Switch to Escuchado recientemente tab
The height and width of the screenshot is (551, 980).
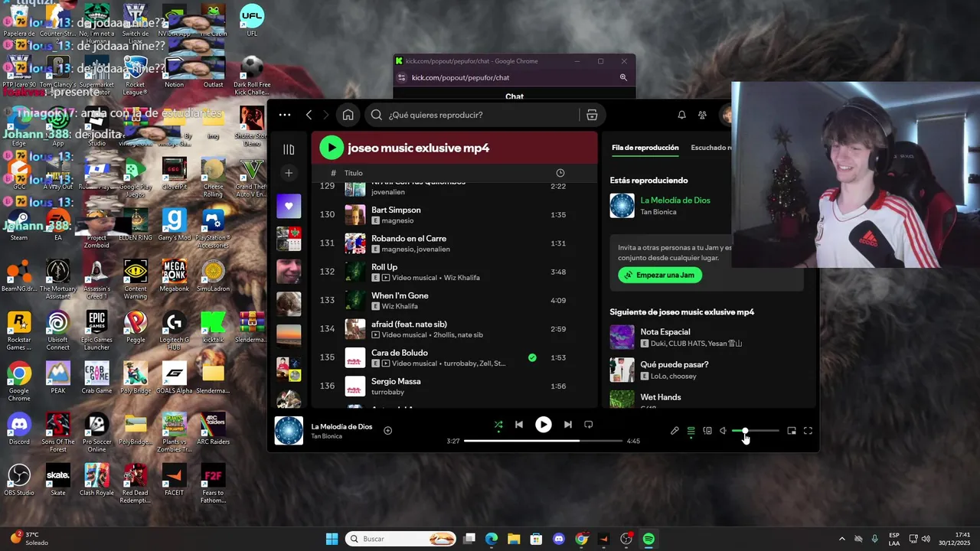(x=711, y=148)
